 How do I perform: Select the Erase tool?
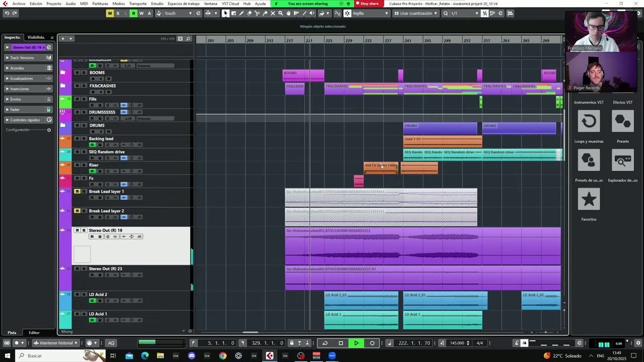click(x=250, y=13)
